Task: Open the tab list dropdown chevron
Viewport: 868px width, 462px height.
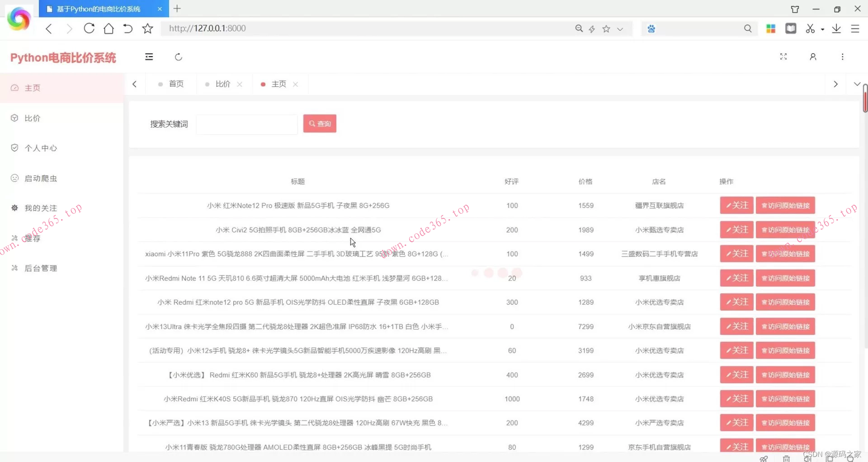Action: click(857, 84)
